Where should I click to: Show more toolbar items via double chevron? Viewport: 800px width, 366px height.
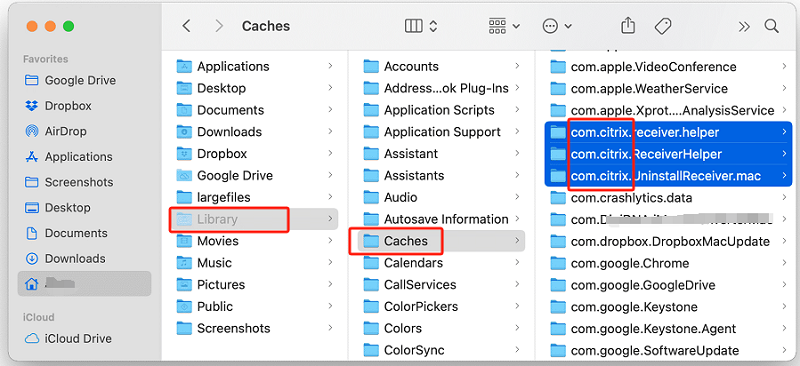(744, 26)
